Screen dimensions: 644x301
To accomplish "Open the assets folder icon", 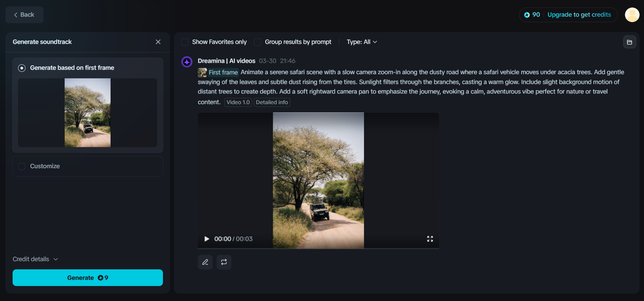I will pyautogui.click(x=629, y=42).
